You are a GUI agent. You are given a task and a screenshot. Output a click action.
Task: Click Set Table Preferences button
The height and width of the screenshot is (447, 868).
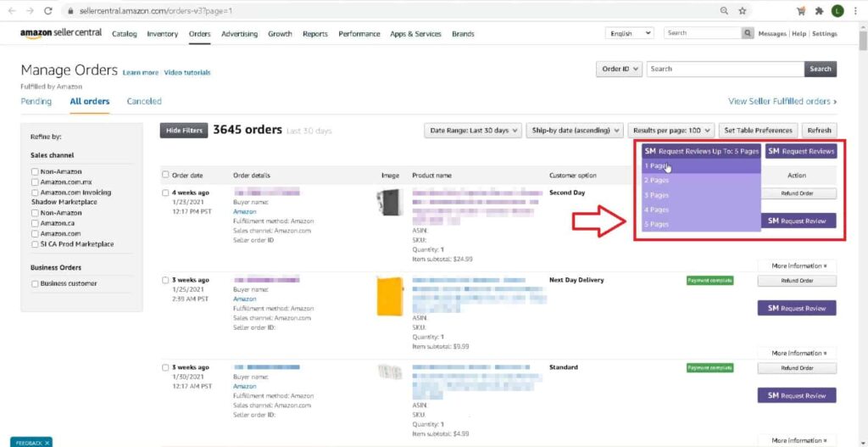point(759,131)
